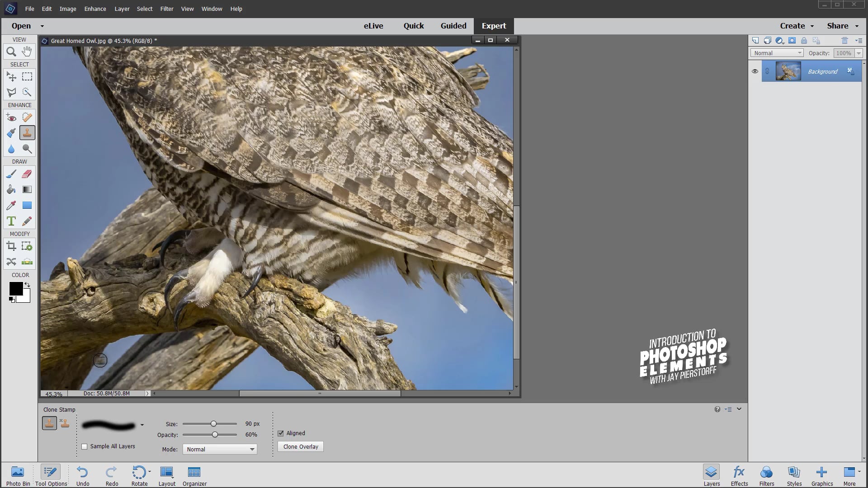Select the Red Eye Removal tool
868x488 pixels.
[x=11, y=118]
